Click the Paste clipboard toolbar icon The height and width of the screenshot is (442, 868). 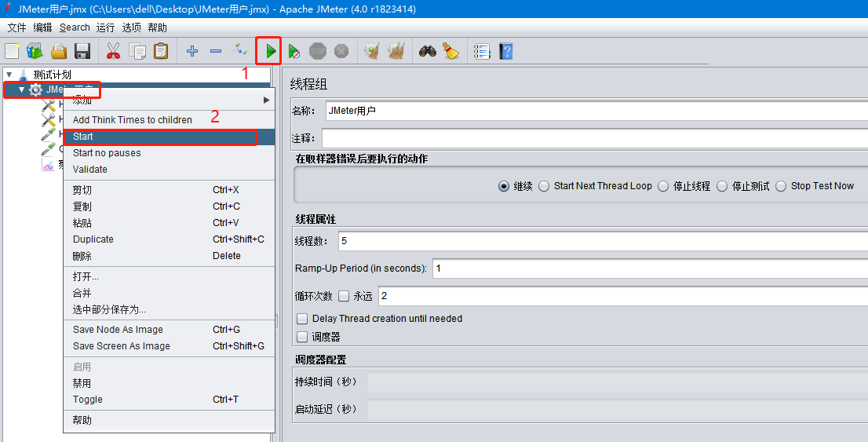click(161, 51)
